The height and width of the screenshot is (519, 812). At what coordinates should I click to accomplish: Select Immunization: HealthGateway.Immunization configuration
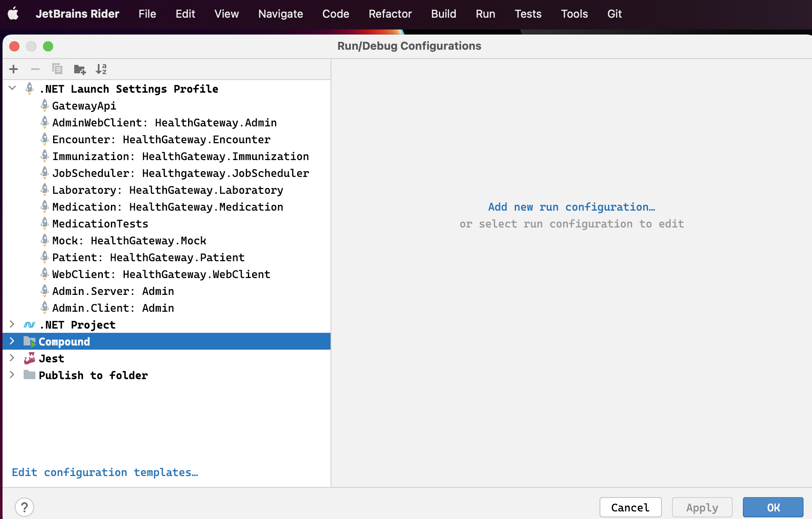(167, 156)
